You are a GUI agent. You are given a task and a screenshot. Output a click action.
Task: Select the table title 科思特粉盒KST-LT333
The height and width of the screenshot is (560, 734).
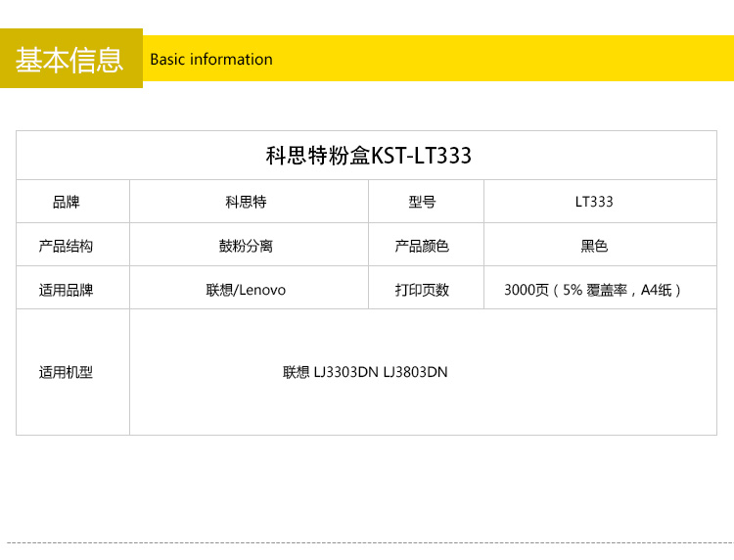pyautogui.click(x=368, y=156)
